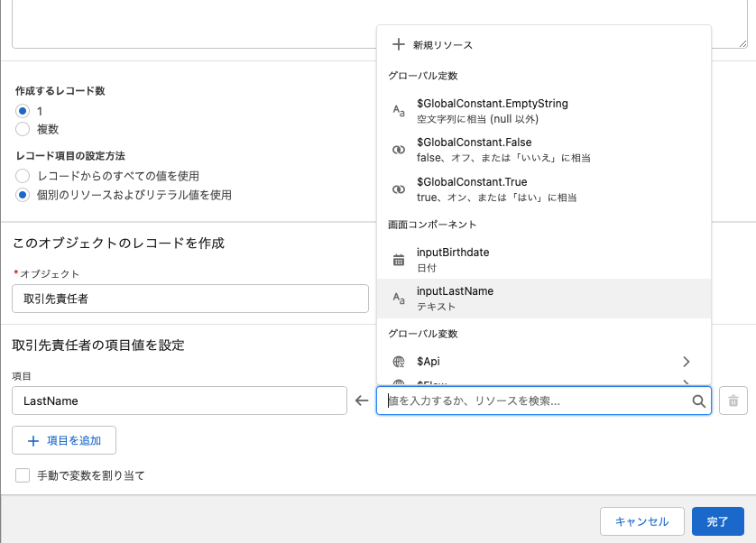756x543 pixels.
Task: Click the text icon beside $GlobalConstant.EmptyString
Action: tap(398, 111)
